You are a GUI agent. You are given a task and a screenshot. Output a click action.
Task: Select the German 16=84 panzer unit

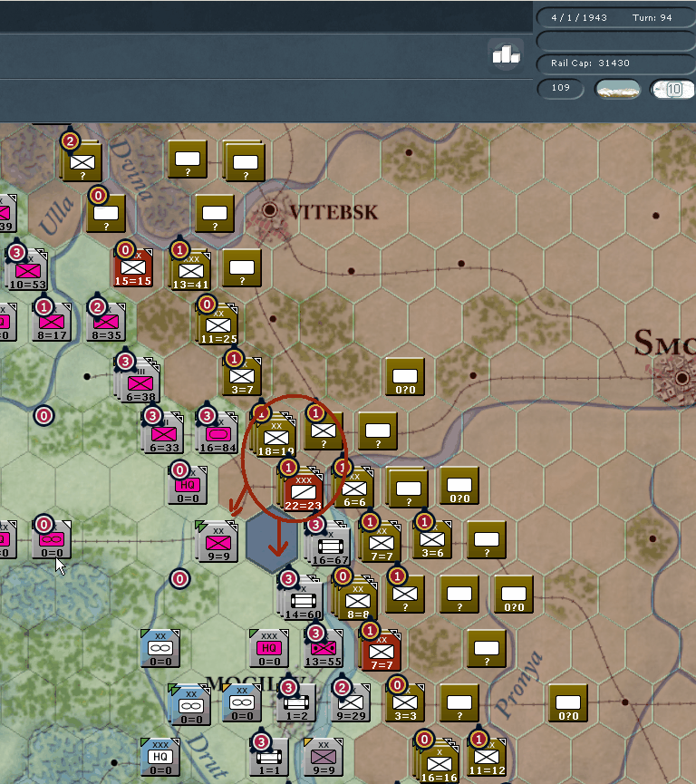pos(217,433)
